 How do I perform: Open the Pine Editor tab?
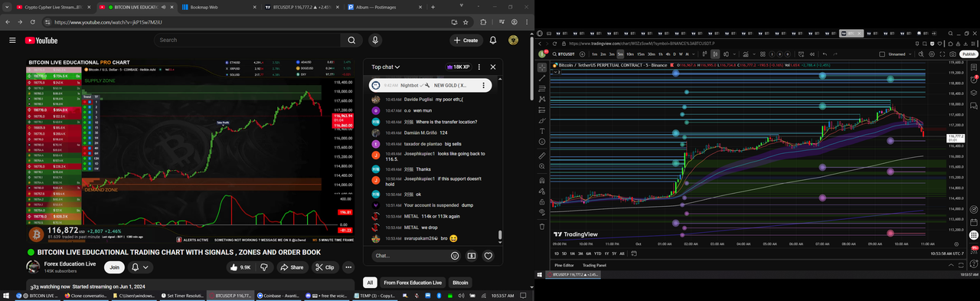563,265
